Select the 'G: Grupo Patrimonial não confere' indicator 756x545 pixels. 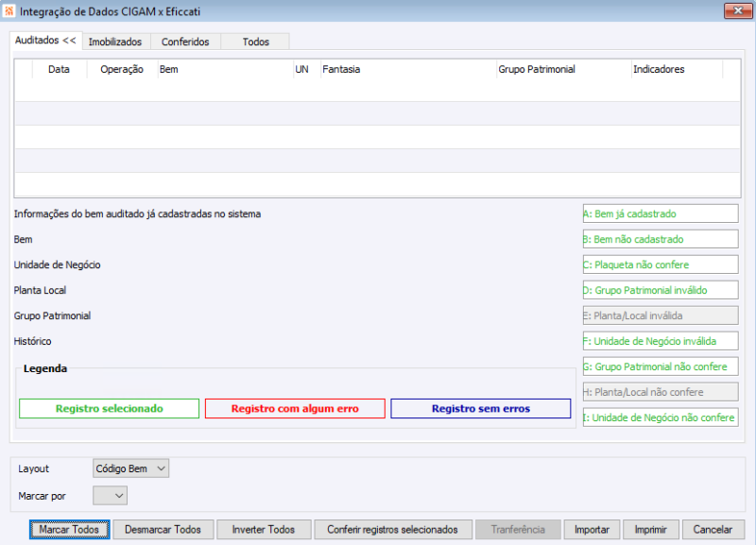(x=660, y=366)
